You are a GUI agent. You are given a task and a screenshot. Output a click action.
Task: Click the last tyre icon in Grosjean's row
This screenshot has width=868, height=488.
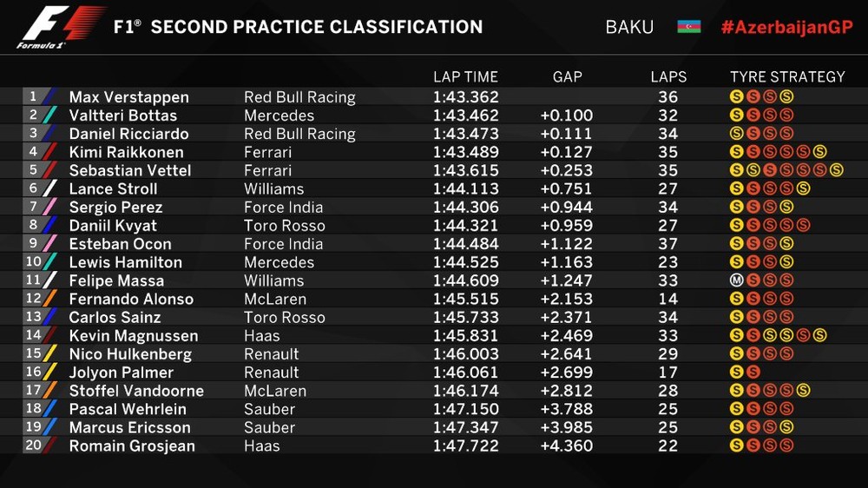pyautogui.click(x=786, y=445)
